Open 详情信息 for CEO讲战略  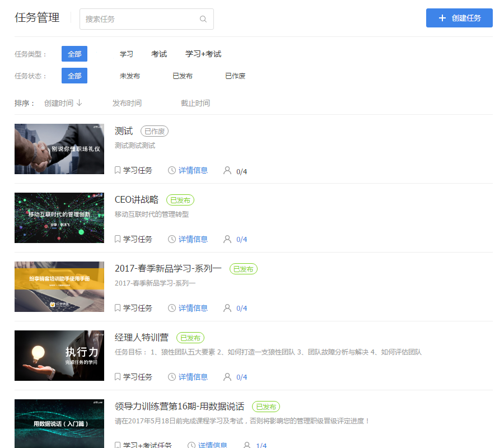pyautogui.click(x=193, y=239)
